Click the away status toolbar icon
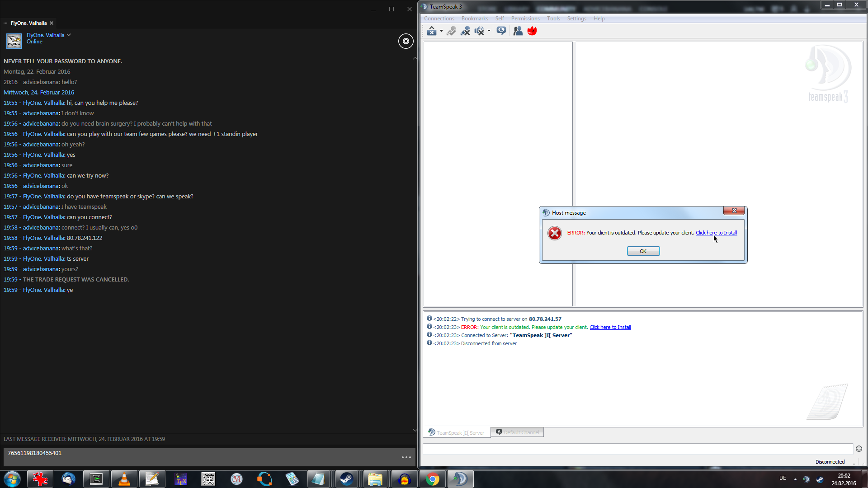This screenshot has height=488, width=868. pos(431,31)
